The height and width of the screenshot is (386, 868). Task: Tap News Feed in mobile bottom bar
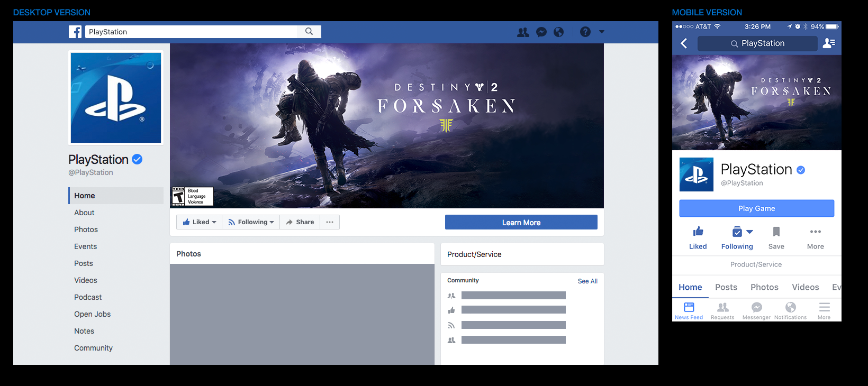point(689,311)
